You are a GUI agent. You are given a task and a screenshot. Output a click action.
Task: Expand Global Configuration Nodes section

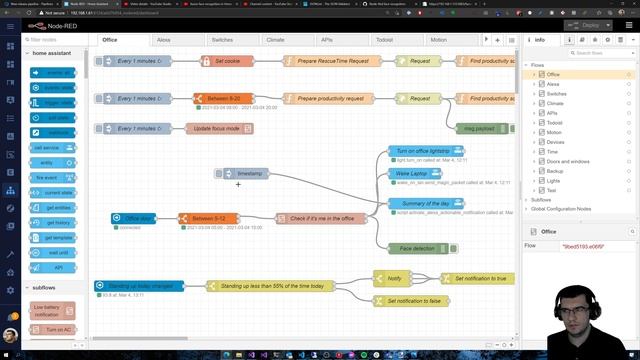tap(526, 209)
